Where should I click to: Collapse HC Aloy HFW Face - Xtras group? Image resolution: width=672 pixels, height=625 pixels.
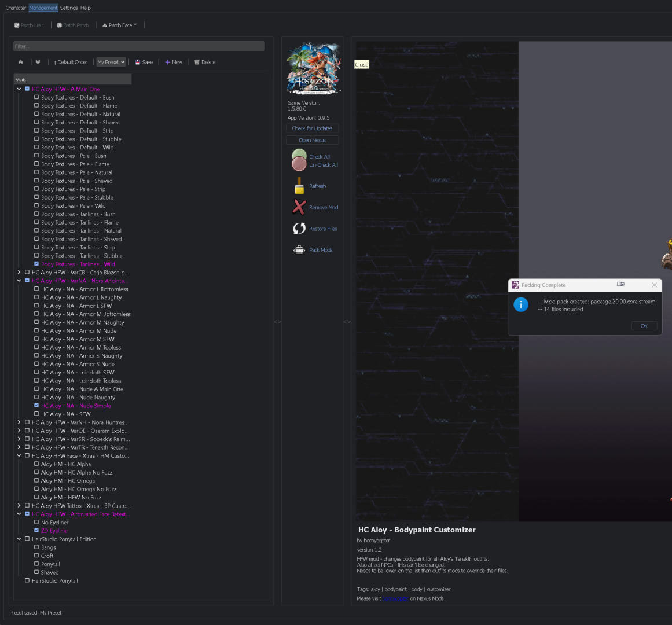coord(19,455)
